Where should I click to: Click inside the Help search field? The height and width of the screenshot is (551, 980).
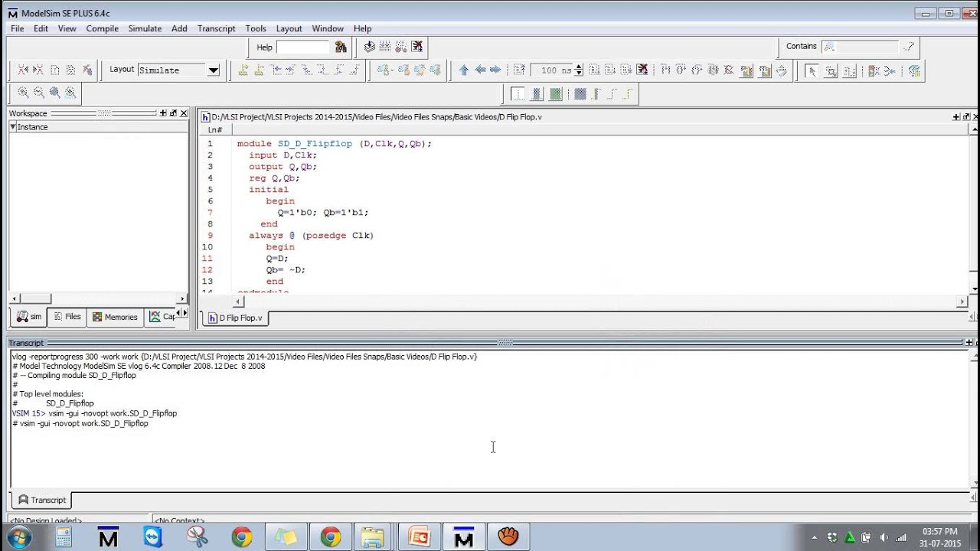(x=302, y=47)
